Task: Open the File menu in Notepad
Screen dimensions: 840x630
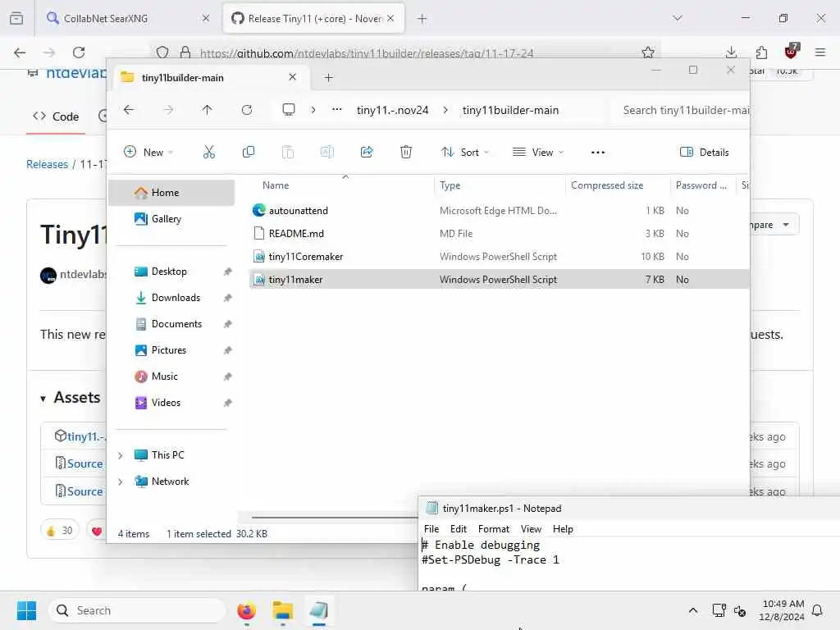Action: click(x=431, y=529)
